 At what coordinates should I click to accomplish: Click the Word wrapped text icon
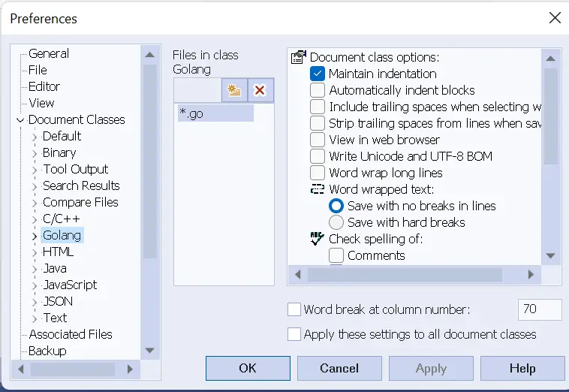click(x=318, y=189)
